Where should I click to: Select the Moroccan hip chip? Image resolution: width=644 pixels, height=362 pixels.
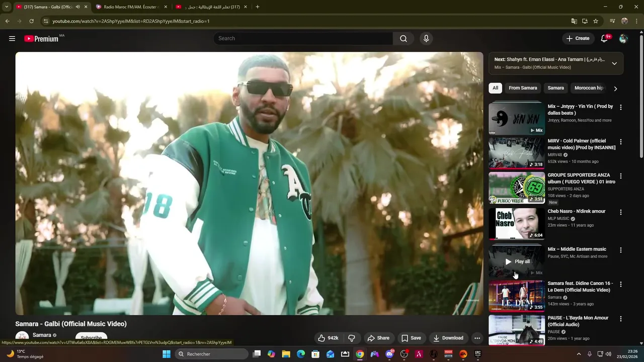[x=589, y=88]
